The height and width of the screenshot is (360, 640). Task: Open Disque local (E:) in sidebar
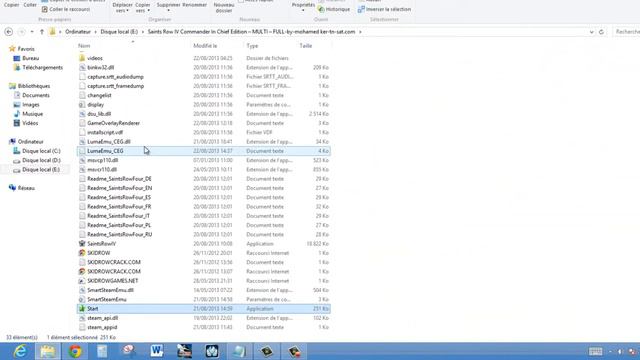click(x=41, y=169)
